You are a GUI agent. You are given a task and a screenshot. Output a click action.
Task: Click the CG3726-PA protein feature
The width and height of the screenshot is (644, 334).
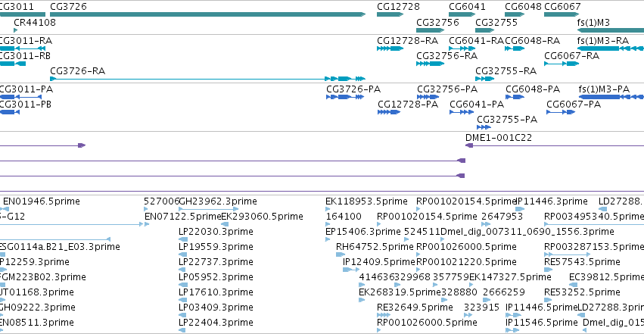[x=345, y=97]
